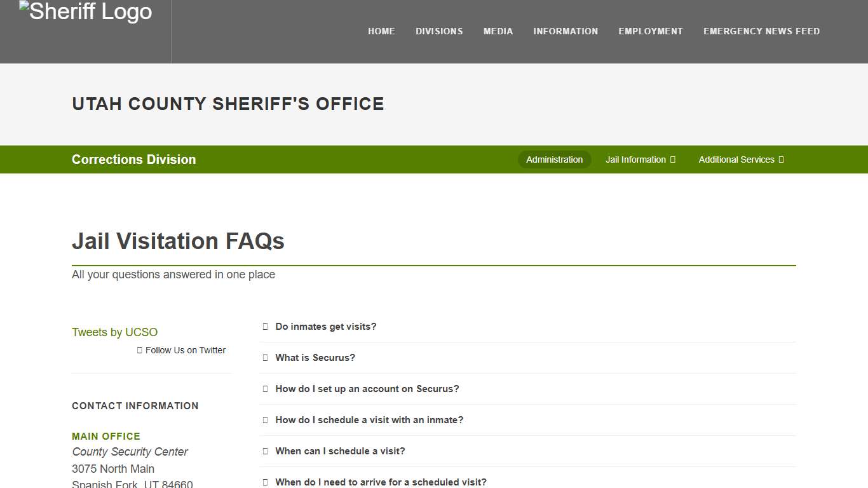Viewport: 868px width, 488px height.
Task: Click the icon beside "When do I need to arrive for a scheduled visit?"
Action: [265, 481]
